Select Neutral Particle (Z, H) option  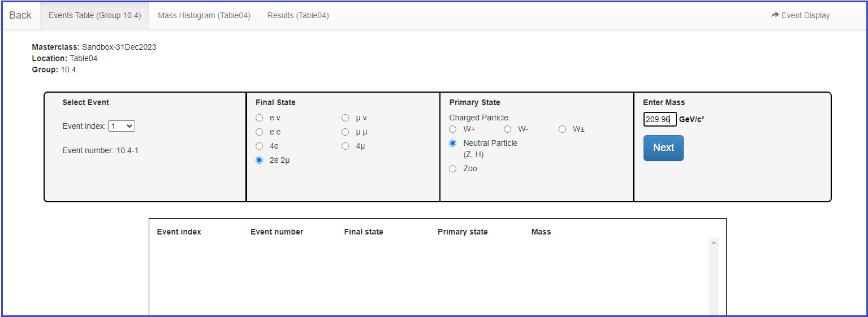453,144
